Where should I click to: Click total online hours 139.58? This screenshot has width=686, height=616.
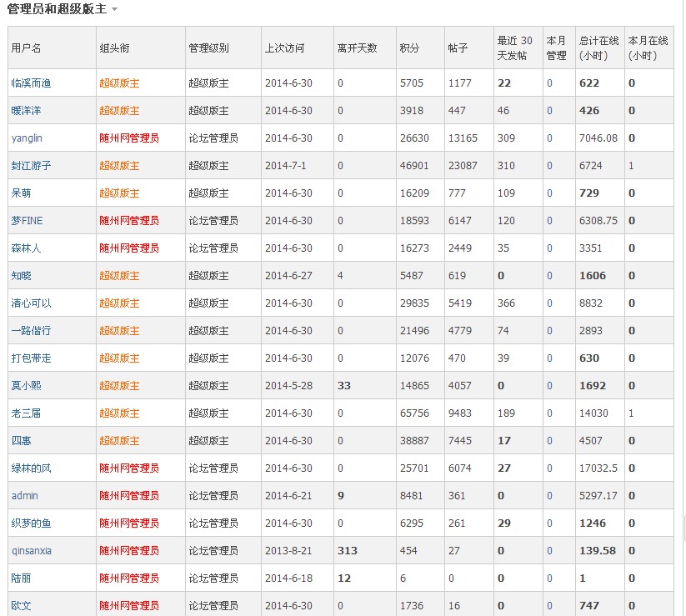pos(598,551)
